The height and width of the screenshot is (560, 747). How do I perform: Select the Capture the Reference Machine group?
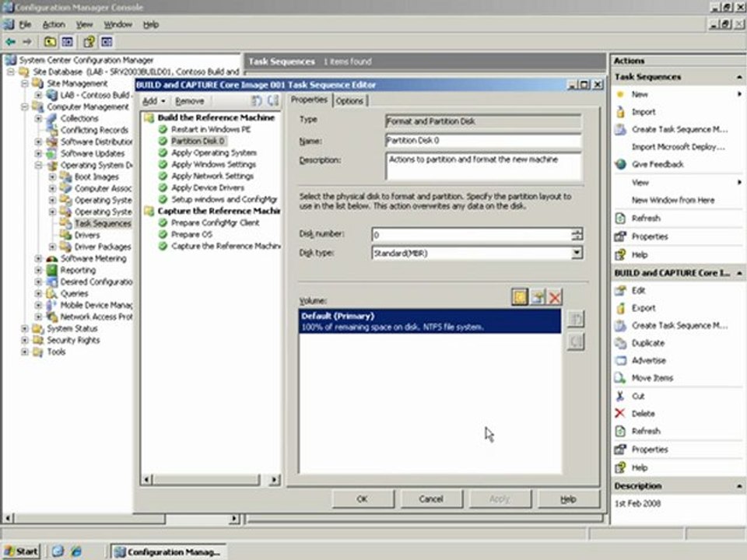pos(219,211)
